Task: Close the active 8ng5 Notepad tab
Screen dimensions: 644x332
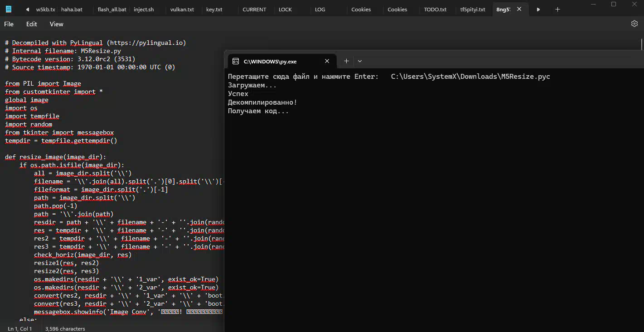Action: coord(519,9)
